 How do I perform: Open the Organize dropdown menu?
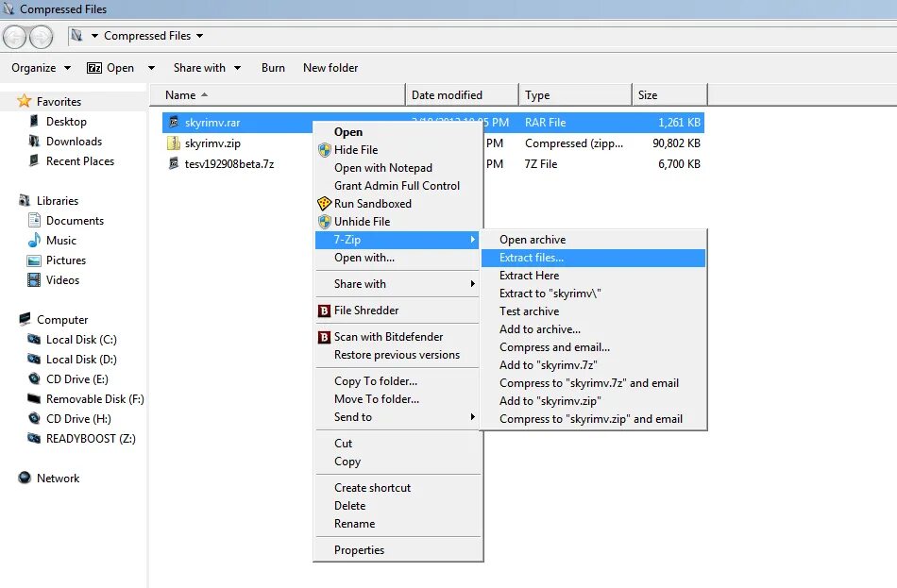pyautogui.click(x=42, y=68)
